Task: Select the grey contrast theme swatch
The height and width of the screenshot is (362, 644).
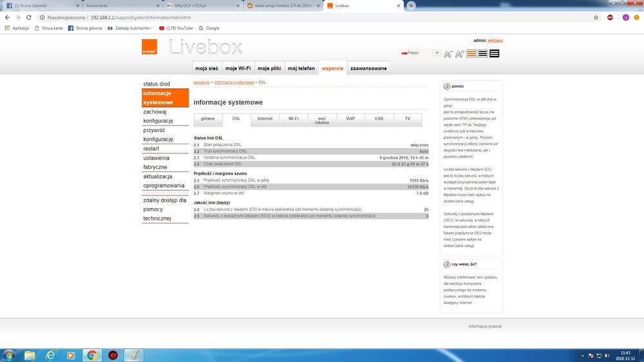Action: (x=483, y=53)
